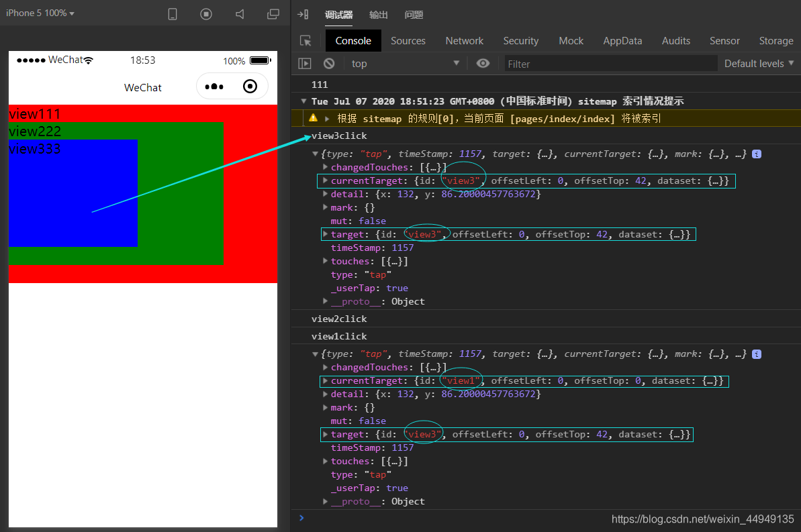Viewport: 801px width, 532px height.
Task: Expand the first touches array
Action: point(325,260)
